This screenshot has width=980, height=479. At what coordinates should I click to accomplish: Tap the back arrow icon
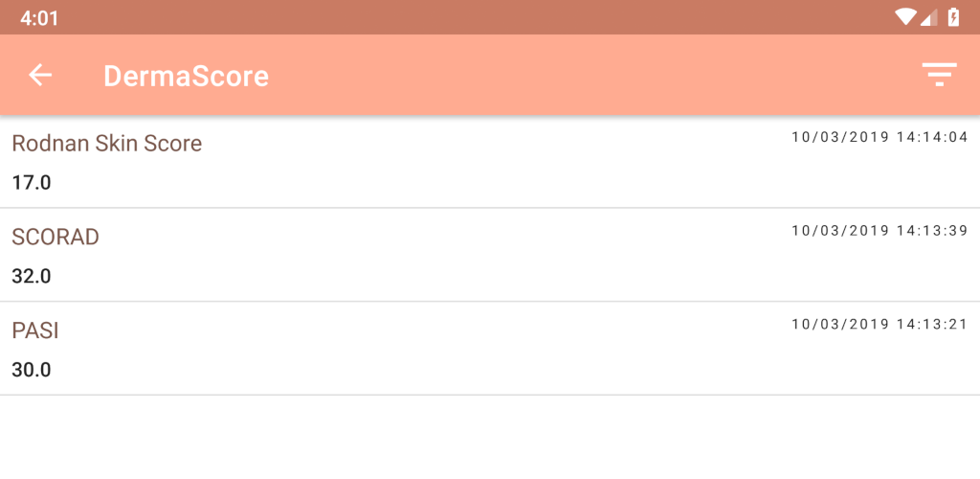point(40,75)
